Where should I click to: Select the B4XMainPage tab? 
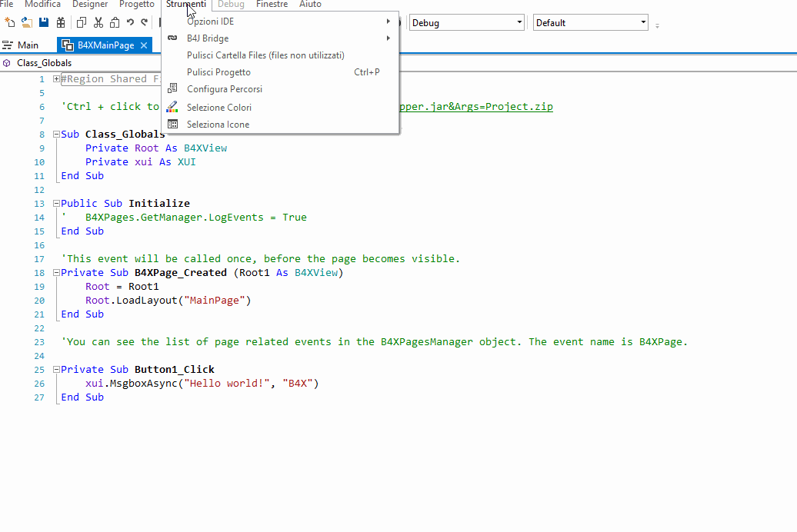pos(105,45)
